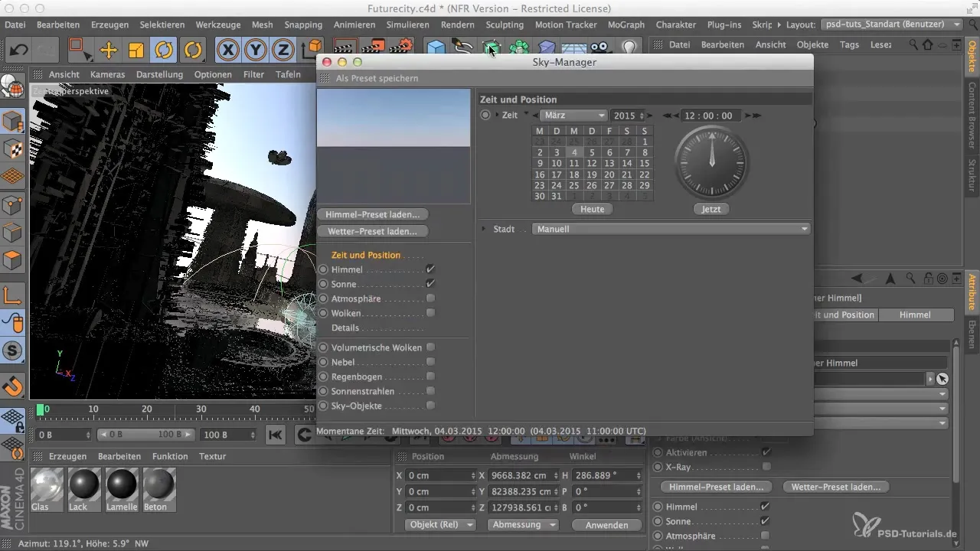Expand the Stadt disclosure triangle
Image resolution: width=980 pixels, height=551 pixels.
(484, 229)
